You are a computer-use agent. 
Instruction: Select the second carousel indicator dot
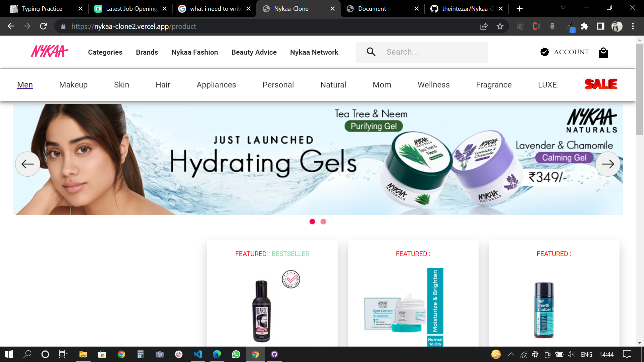pos(323,222)
